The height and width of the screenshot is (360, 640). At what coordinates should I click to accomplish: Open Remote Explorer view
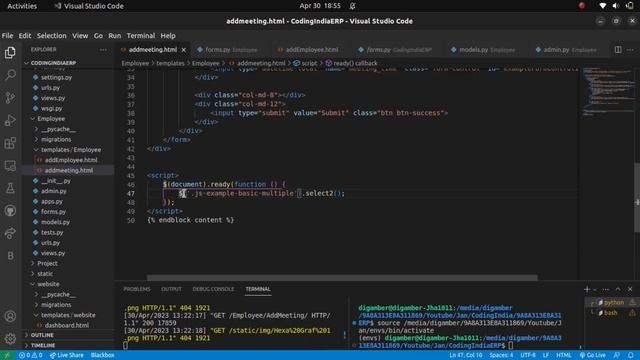click(10, 166)
